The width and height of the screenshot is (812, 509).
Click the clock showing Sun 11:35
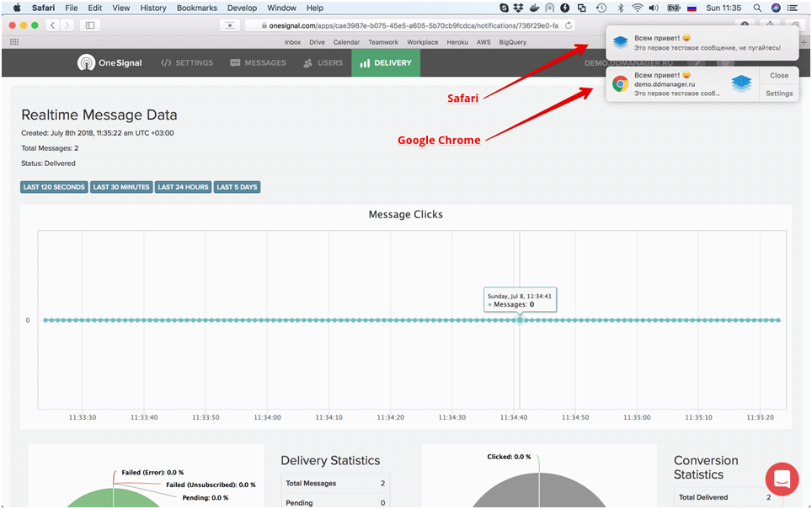pyautogui.click(x=724, y=8)
